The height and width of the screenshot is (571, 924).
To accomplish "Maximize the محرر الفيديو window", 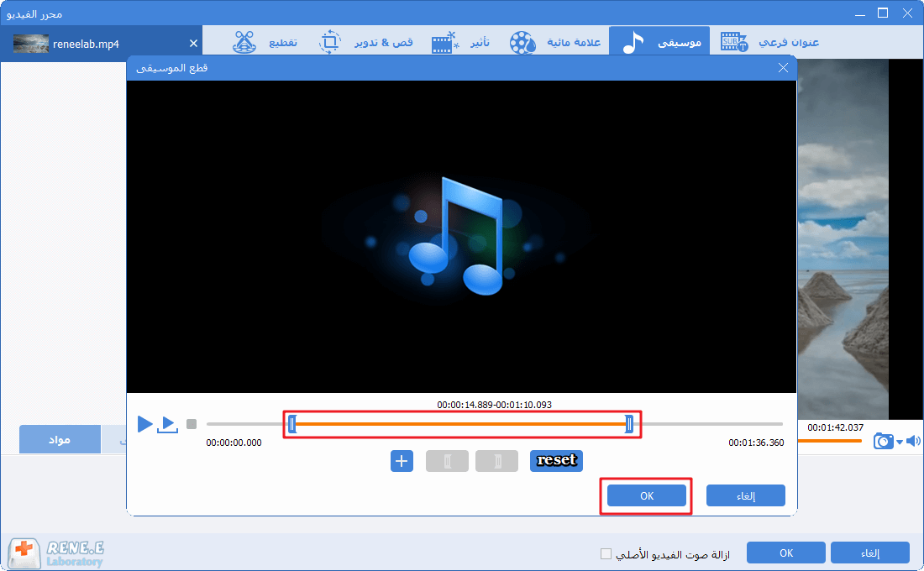I will coord(883,13).
